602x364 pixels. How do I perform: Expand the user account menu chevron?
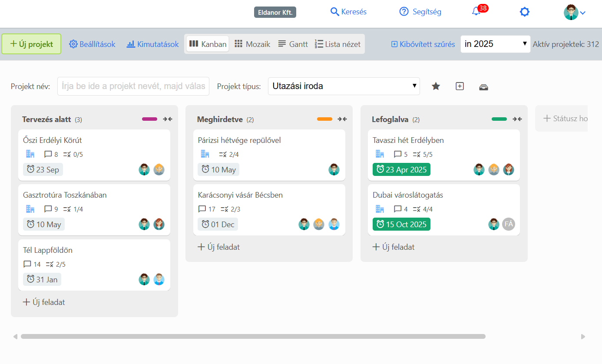click(x=583, y=13)
